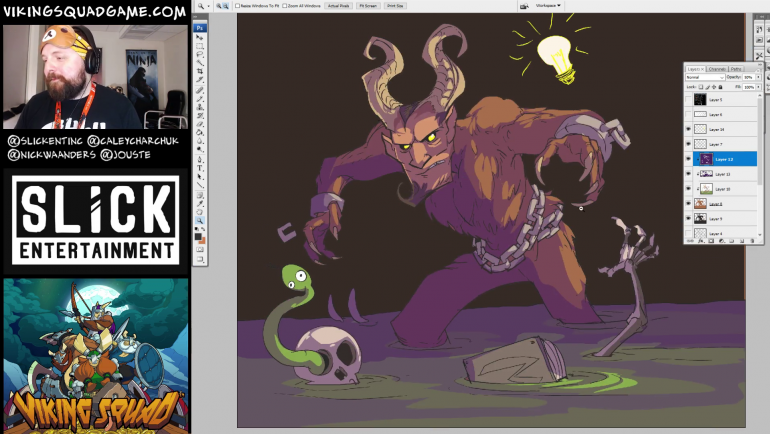Toggle lock transparent pixels icon

point(701,87)
